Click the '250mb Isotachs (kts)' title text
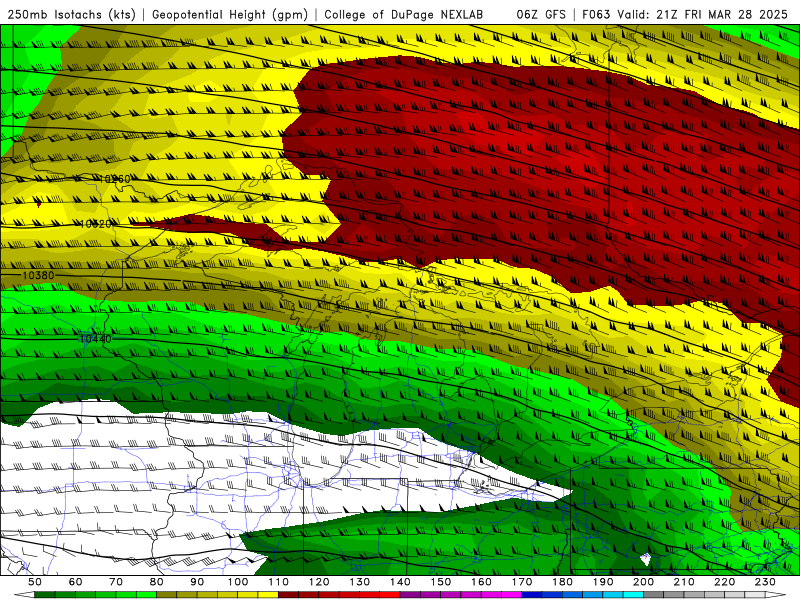 (x=71, y=15)
